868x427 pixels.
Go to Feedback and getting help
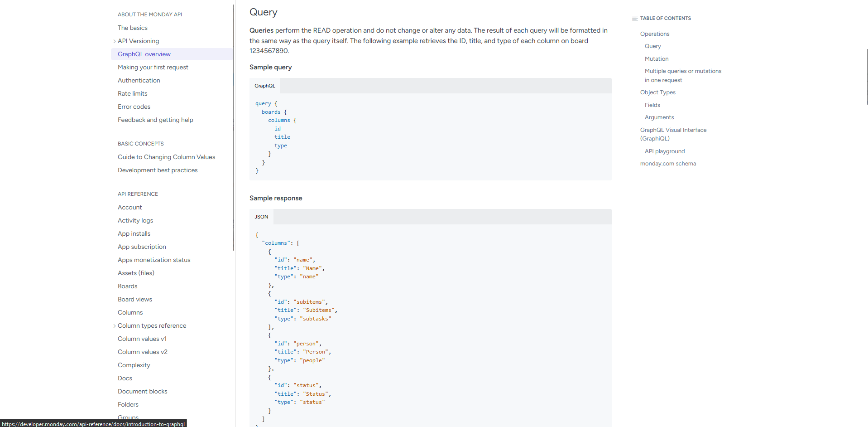tap(155, 120)
